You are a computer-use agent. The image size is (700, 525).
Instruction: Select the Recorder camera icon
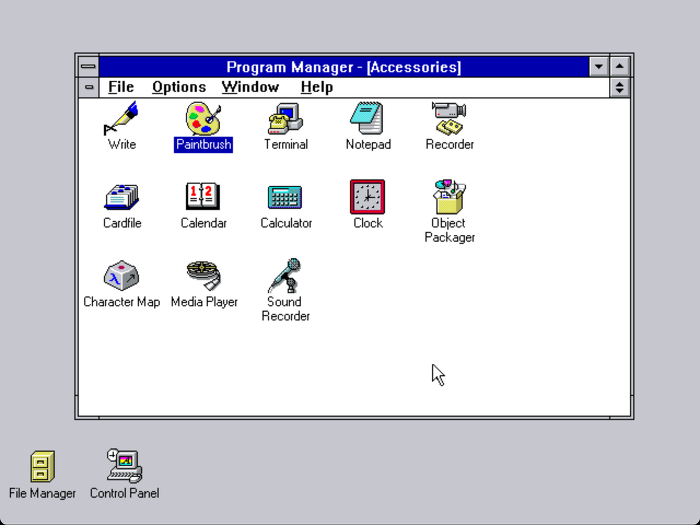click(x=449, y=118)
